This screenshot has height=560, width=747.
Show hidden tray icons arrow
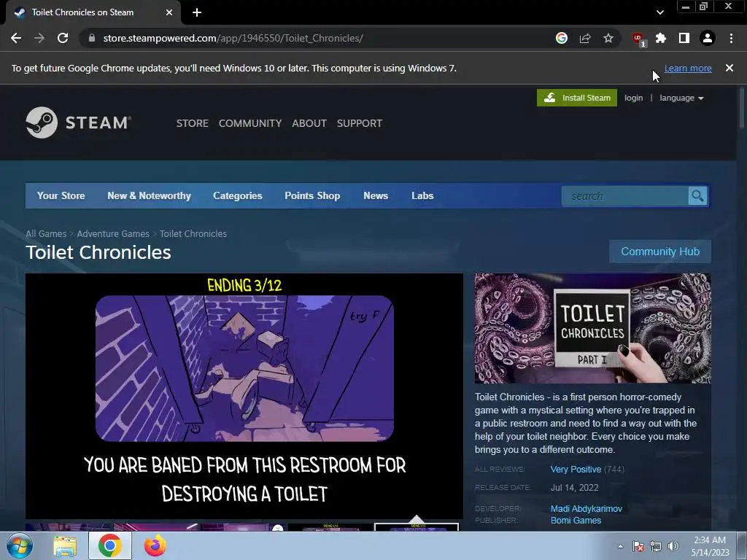[x=620, y=546]
